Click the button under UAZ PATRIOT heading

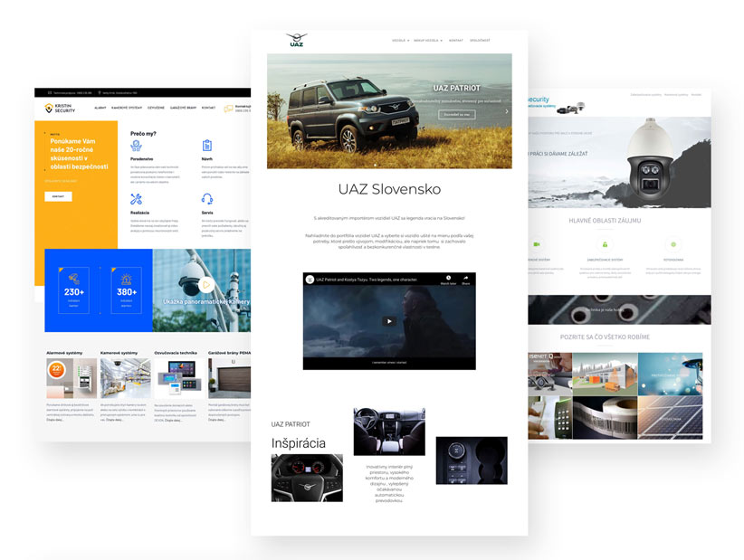point(456,114)
